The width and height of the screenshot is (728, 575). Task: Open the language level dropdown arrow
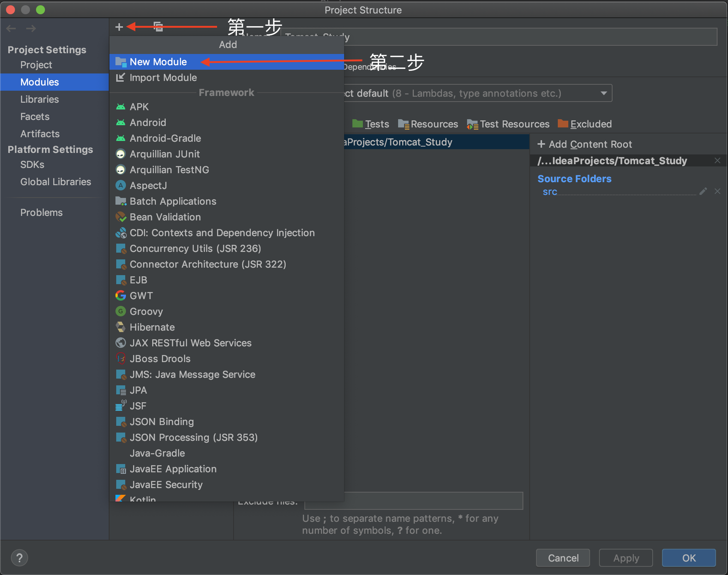click(x=604, y=93)
